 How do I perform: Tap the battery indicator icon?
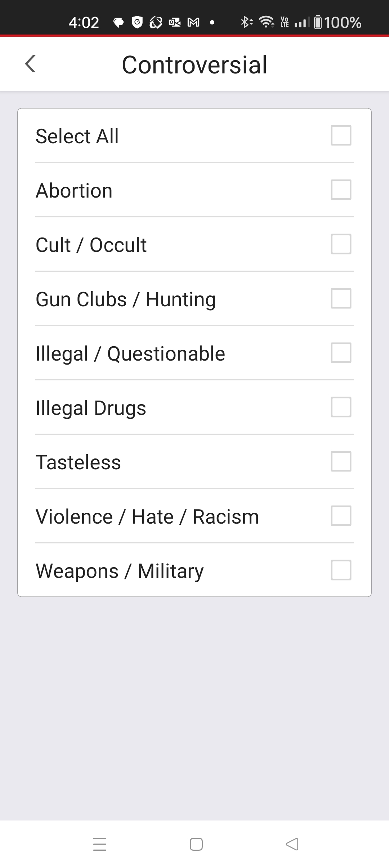(318, 22)
